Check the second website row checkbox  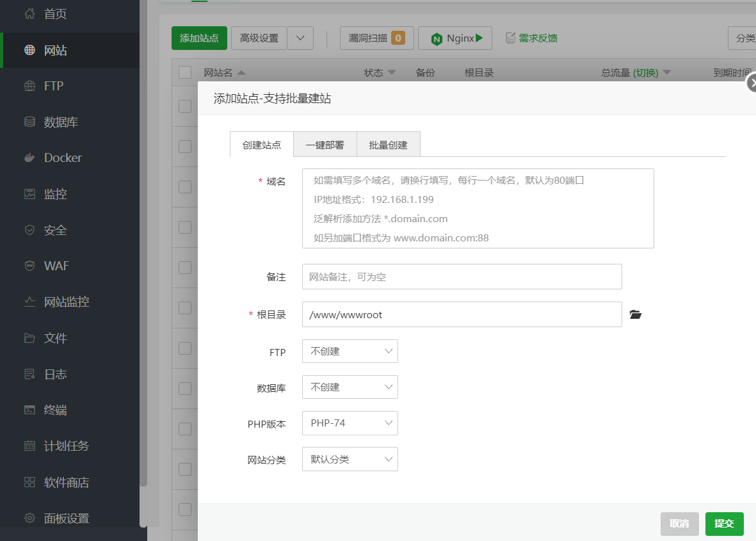185,147
